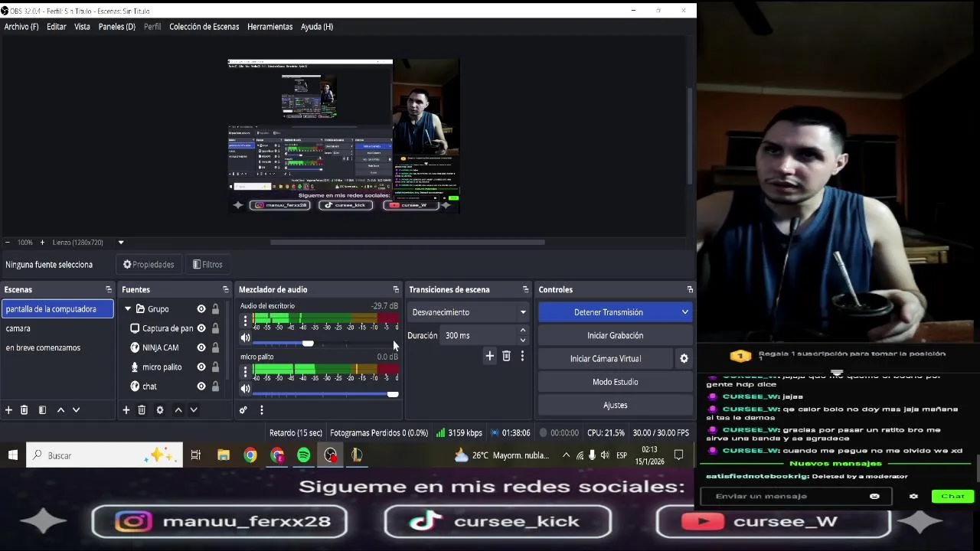Viewport: 980px width, 551px height.
Task: Open audio mixer bottom three-dot menu
Action: click(x=261, y=410)
